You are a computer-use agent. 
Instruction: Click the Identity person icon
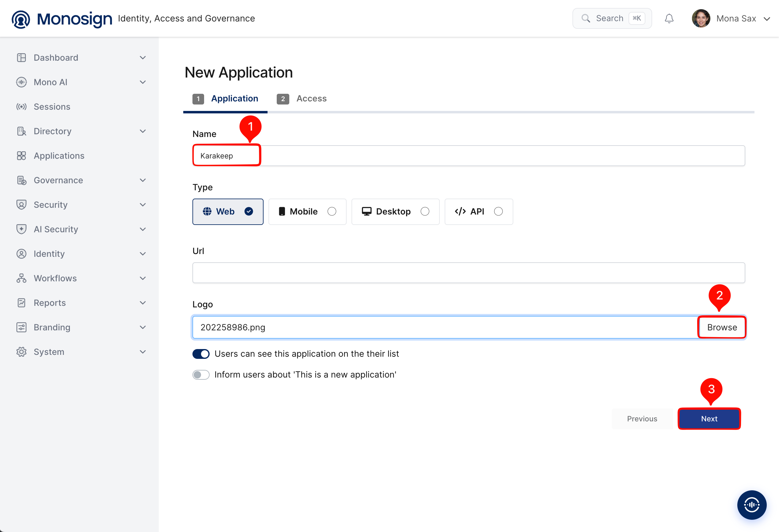pos(21,254)
